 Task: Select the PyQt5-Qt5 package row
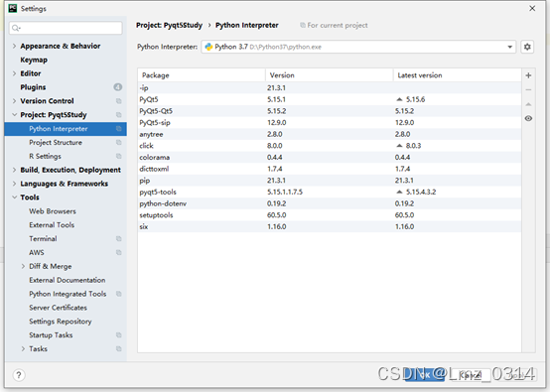[x=330, y=111]
